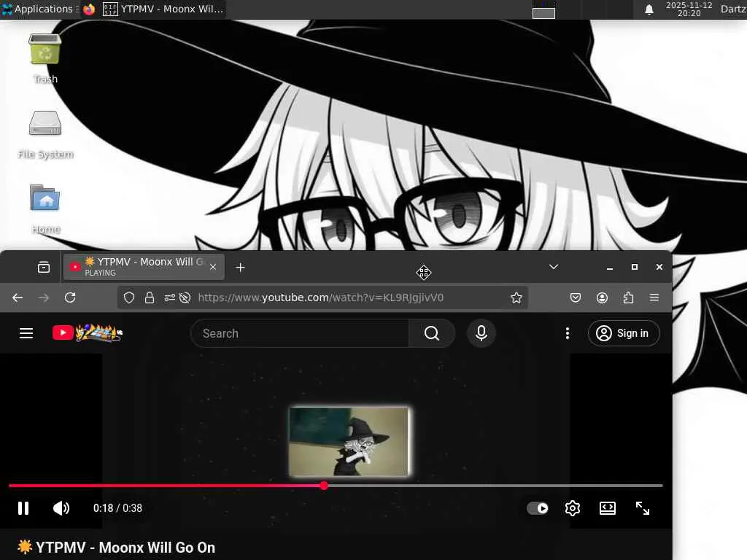Screen dimensions: 747x560
Task: Pause the YouTube video
Action: point(23,508)
